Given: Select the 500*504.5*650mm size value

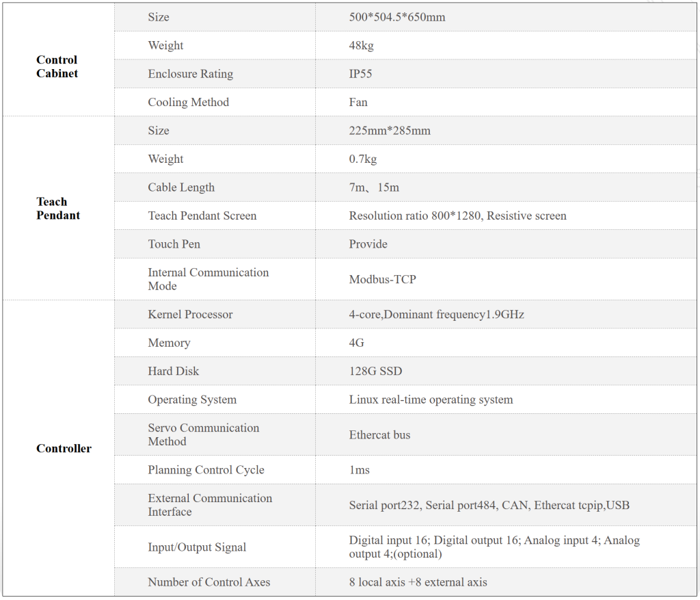Looking at the screenshot, I should [396, 17].
